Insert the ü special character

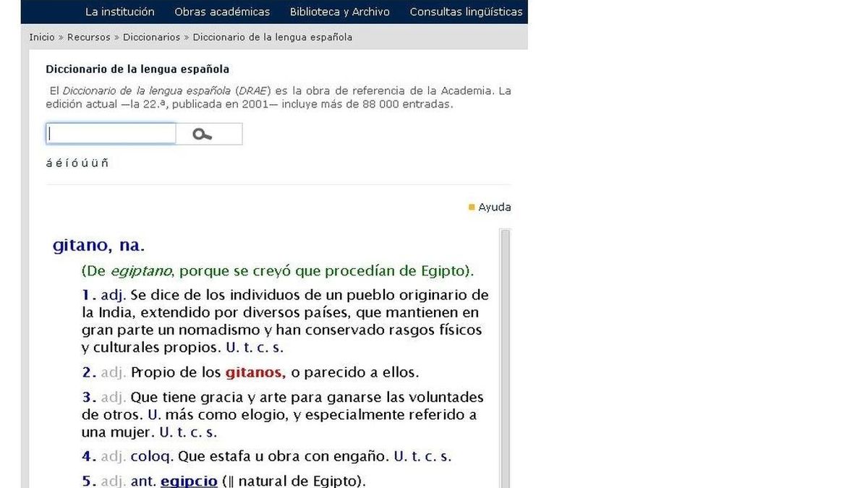[94, 163]
